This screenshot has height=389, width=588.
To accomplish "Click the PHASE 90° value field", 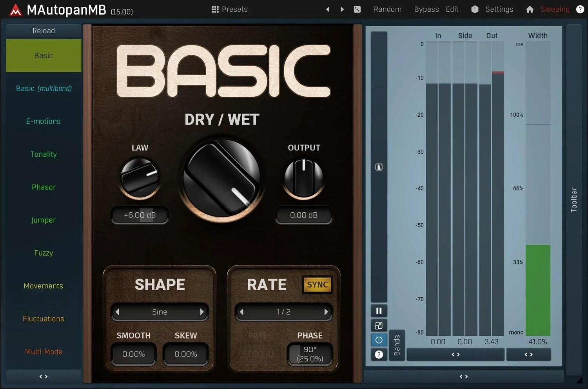I will [310, 354].
